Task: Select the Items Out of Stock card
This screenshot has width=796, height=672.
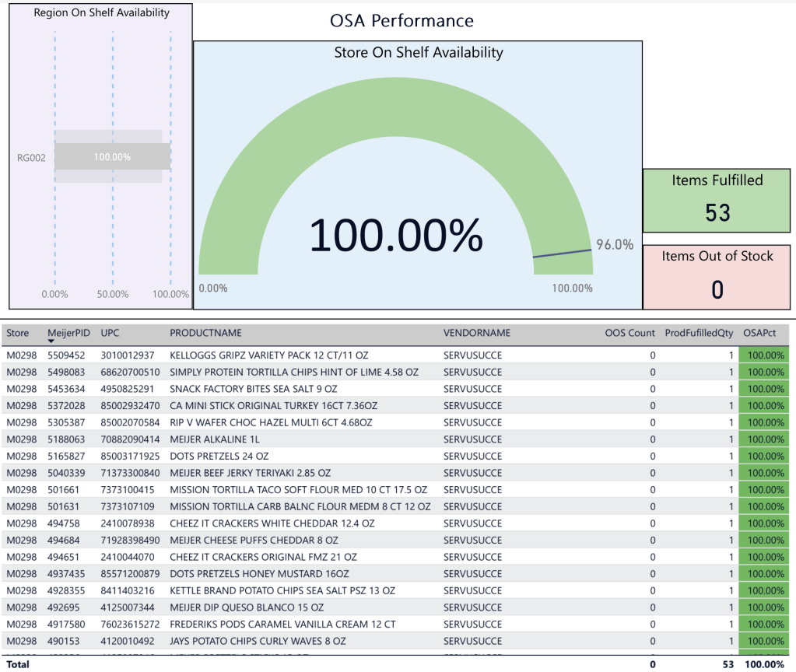Action: (x=717, y=277)
